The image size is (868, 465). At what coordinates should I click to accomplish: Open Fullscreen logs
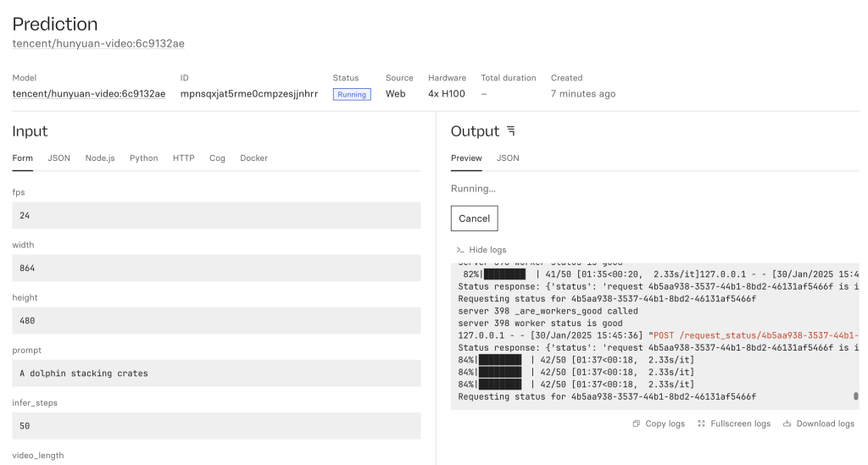(734, 423)
